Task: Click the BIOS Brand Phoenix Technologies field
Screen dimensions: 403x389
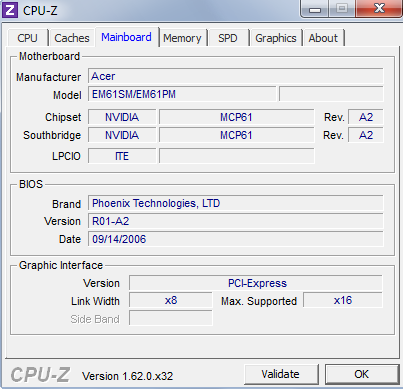Action: coord(236,203)
